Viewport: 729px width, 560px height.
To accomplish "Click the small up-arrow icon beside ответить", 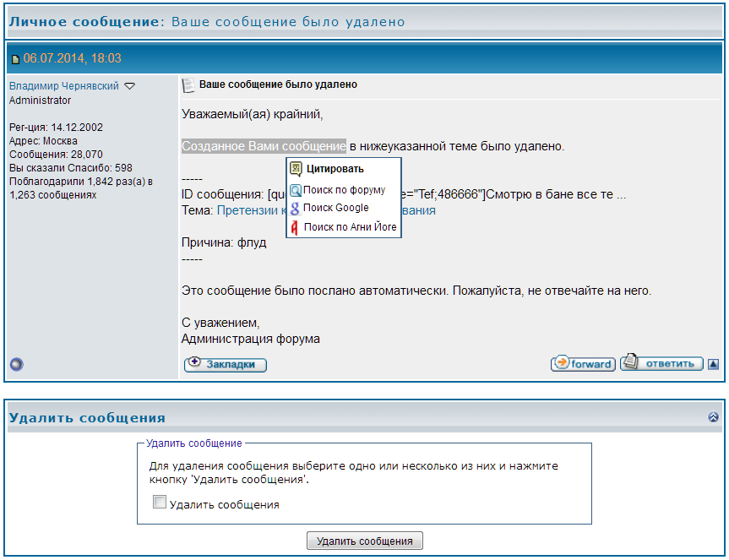I will click(714, 364).
